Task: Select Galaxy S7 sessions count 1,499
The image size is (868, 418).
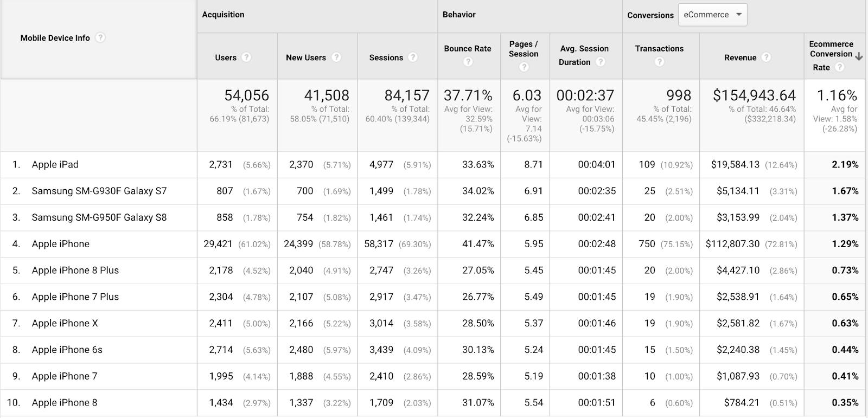Action: [x=381, y=191]
